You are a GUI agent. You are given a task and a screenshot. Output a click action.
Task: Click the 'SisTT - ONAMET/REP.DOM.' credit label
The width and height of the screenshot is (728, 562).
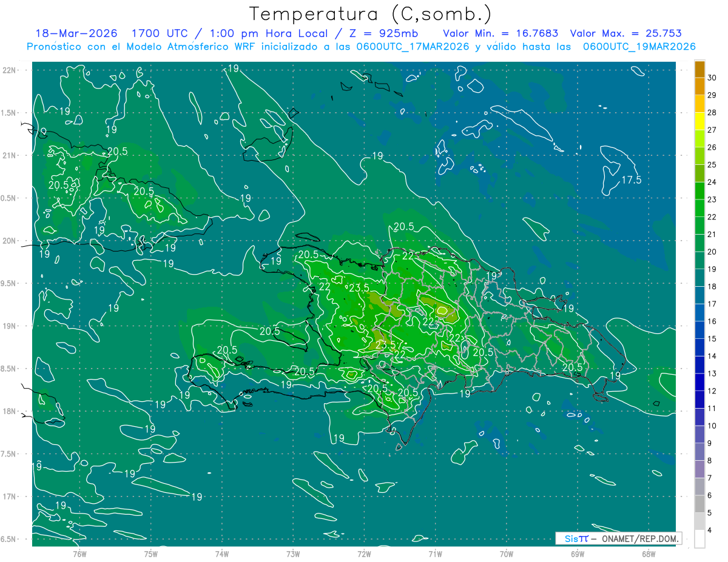pyautogui.click(x=619, y=538)
